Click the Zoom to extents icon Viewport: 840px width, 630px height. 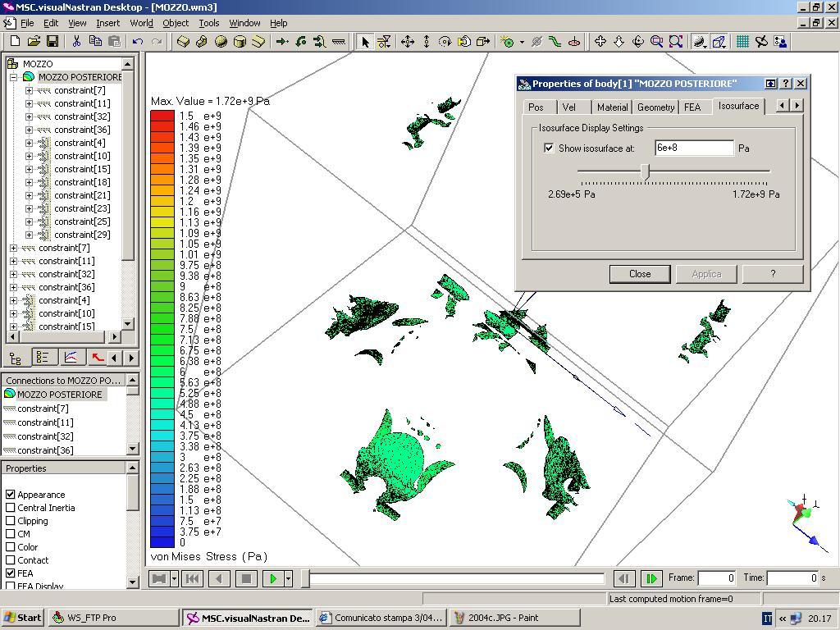tap(675, 41)
